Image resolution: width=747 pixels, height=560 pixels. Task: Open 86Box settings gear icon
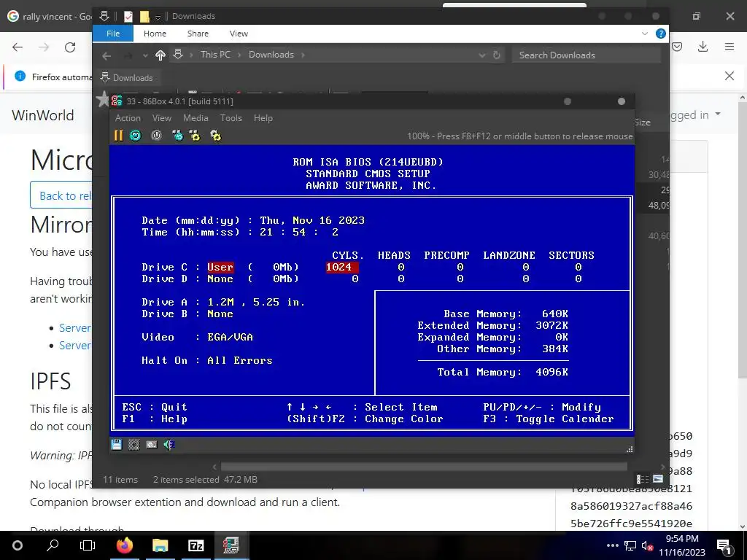(x=216, y=136)
